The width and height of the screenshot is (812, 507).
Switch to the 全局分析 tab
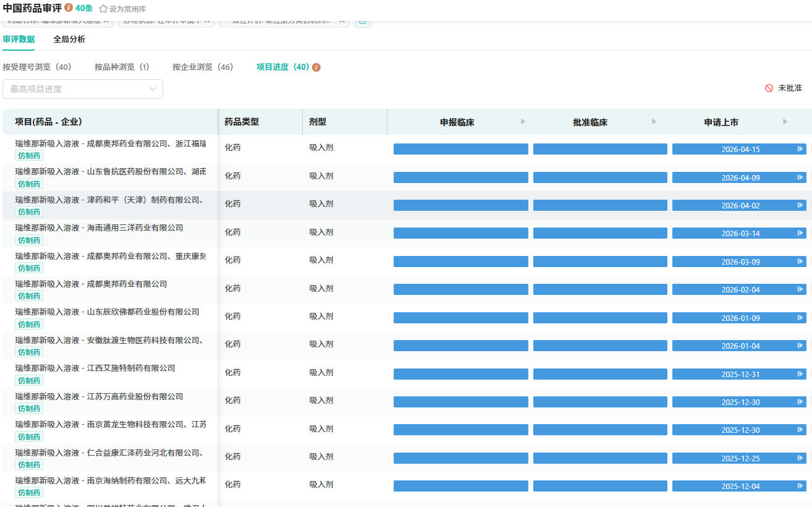tap(69, 40)
